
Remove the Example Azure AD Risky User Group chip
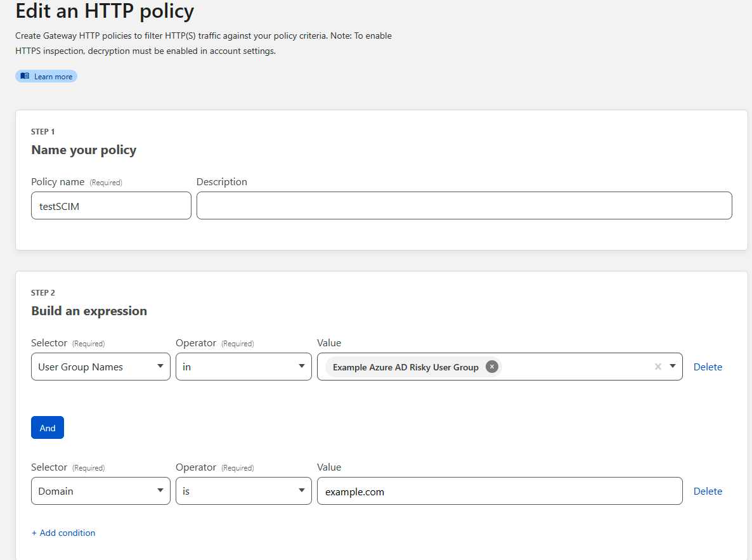point(491,367)
